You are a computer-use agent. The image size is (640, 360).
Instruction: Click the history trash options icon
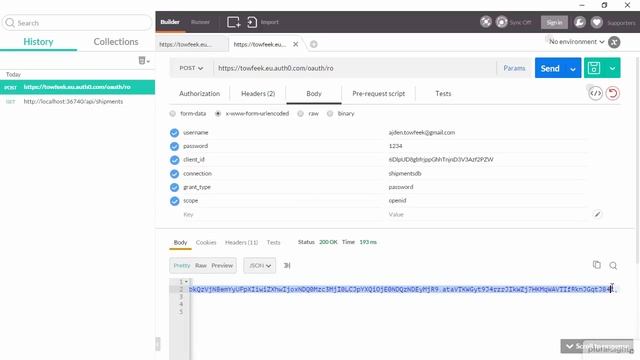pos(144,60)
